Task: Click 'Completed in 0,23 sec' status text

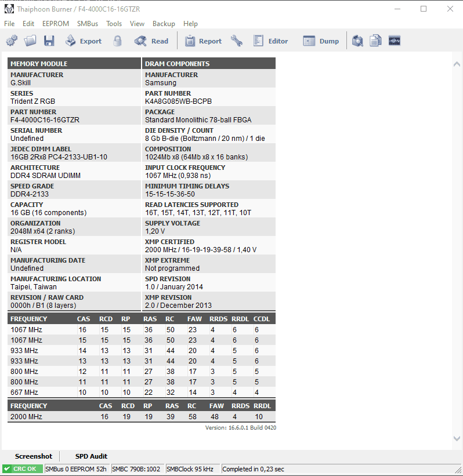Action: (253, 469)
